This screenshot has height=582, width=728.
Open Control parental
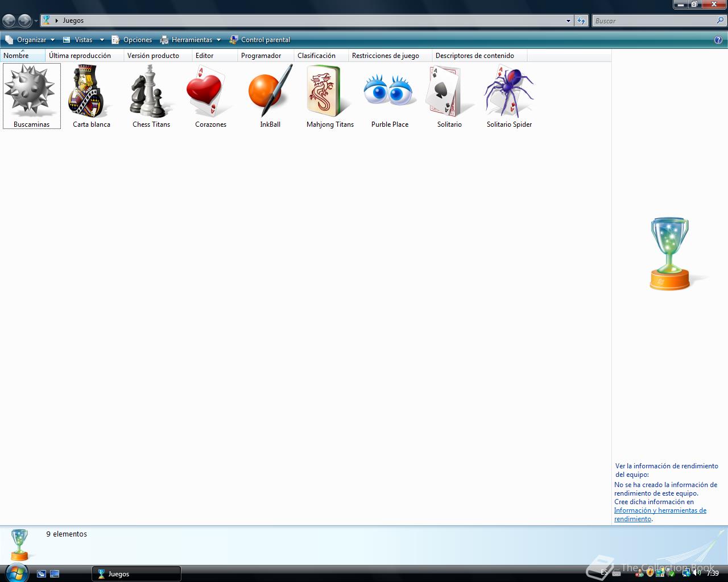pyautogui.click(x=259, y=40)
